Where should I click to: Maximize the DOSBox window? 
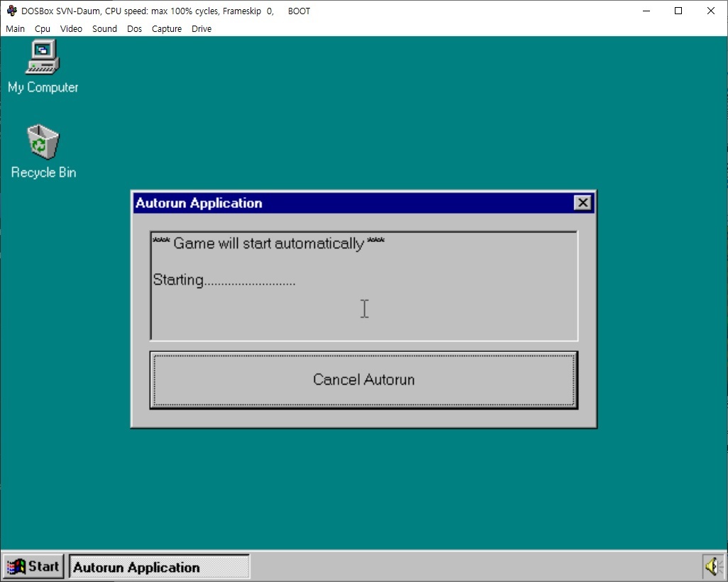[678, 11]
